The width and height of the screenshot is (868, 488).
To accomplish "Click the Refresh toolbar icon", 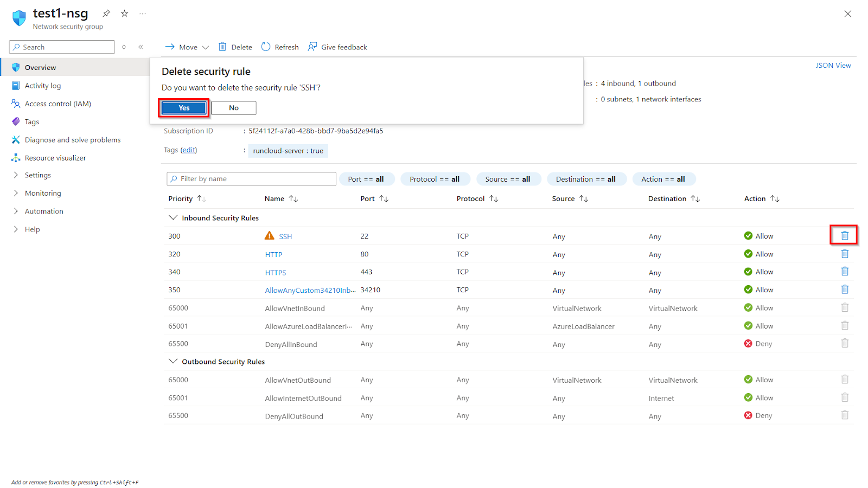I will 280,47.
